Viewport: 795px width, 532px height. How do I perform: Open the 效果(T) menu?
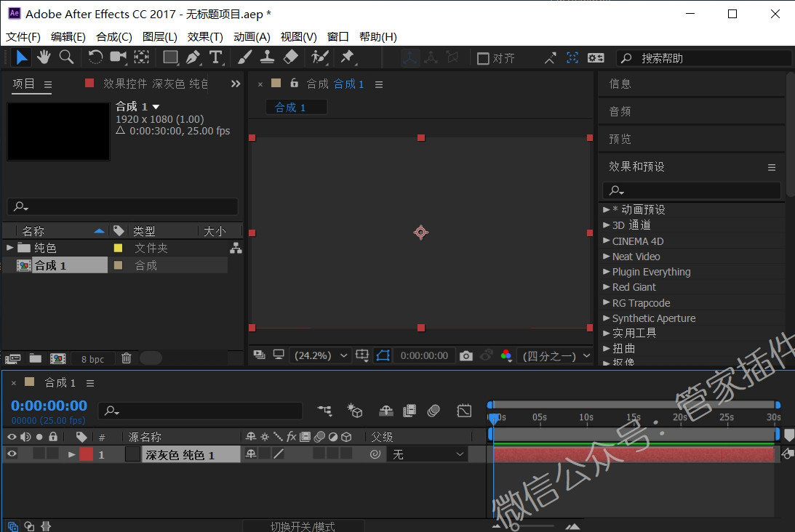click(205, 36)
